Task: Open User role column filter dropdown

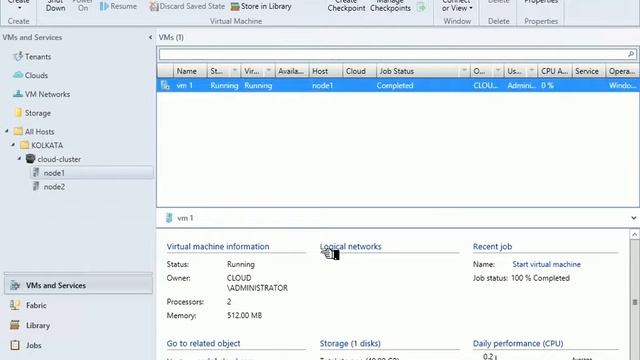Action: [x=532, y=71]
